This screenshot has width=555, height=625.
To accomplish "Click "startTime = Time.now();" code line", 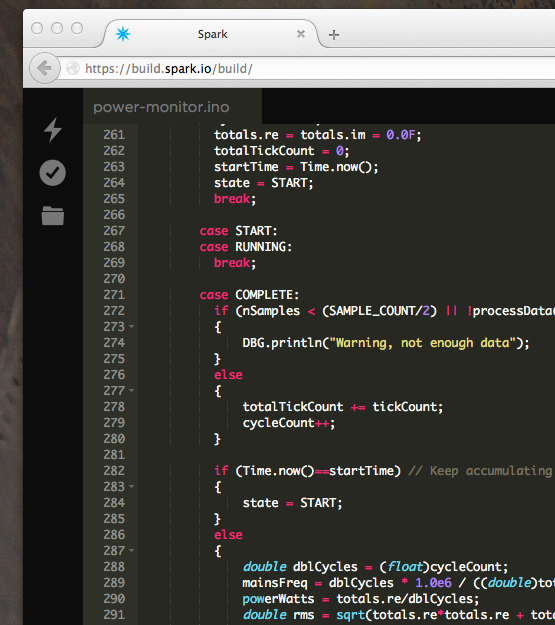I will (x=296, y=167).
